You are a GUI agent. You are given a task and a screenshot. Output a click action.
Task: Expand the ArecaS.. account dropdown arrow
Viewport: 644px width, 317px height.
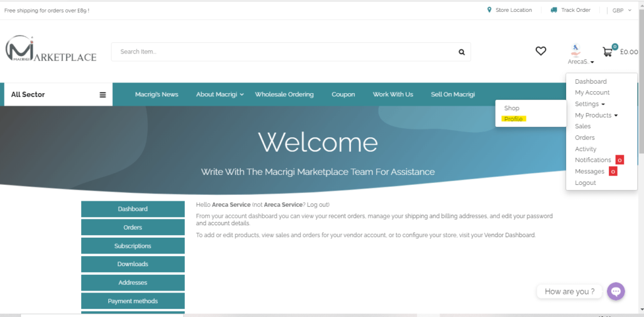[x=592, y=62]
